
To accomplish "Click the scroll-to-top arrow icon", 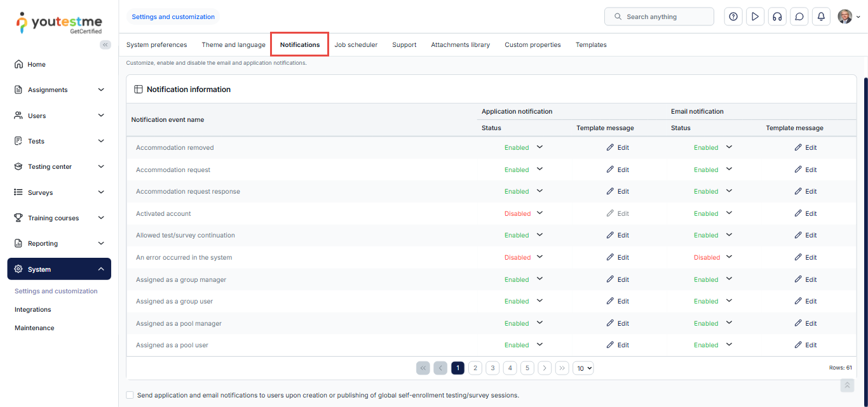I will (x=846, y=385).
